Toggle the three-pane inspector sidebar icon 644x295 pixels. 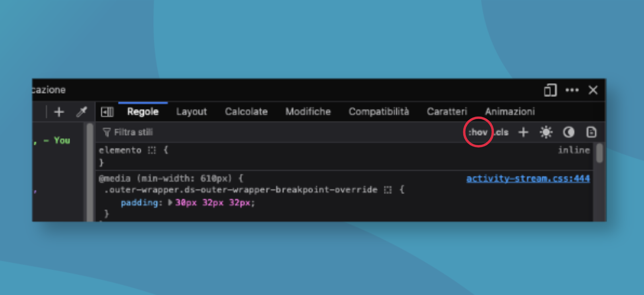[x=107, y=112]
